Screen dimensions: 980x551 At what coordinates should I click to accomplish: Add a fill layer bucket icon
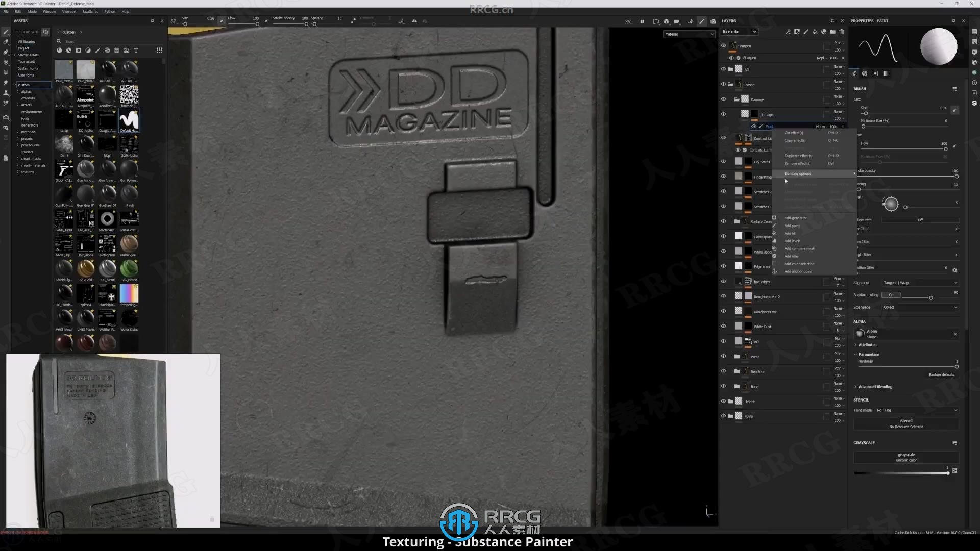[x=815, y=32]
